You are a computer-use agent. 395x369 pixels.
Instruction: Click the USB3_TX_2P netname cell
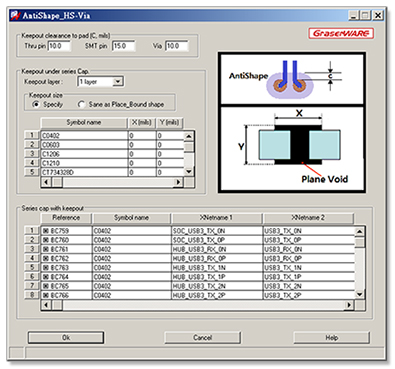tap(309, 295)
